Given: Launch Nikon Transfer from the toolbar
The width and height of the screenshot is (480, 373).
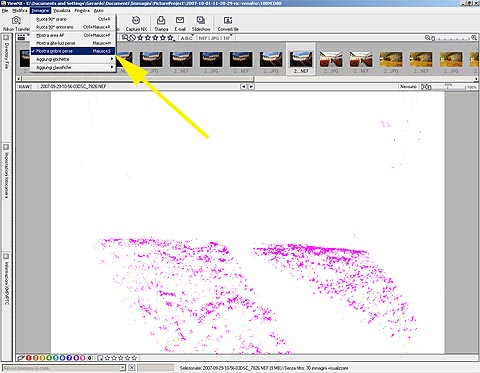Looking at the screenshot, I should click(16, 24).
